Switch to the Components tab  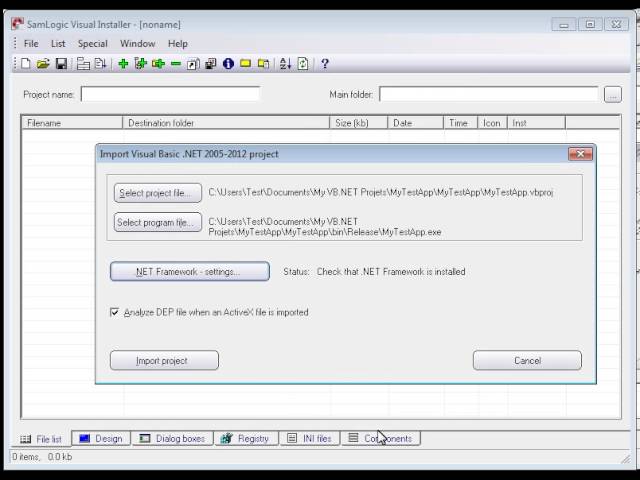[381, 439]
